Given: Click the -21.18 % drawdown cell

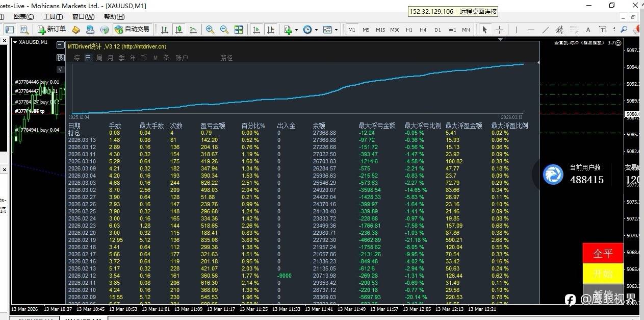Looking at the screenshot, I should 417,240.
